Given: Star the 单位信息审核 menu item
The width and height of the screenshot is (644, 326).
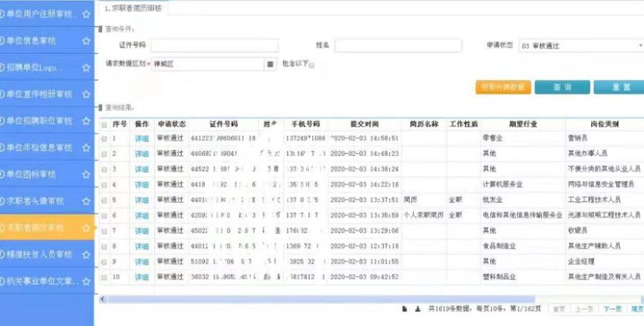Looking at the screenshot, I should click(x=86, y=40).
